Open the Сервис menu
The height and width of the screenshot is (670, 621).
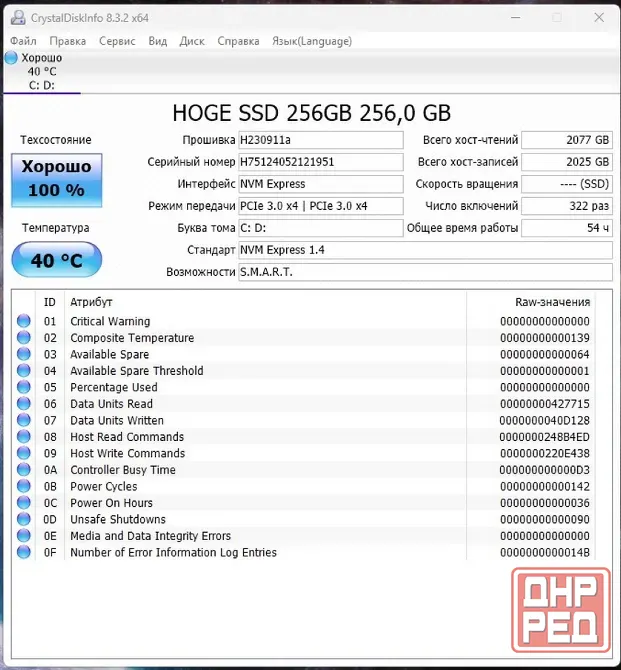[117, 41]
